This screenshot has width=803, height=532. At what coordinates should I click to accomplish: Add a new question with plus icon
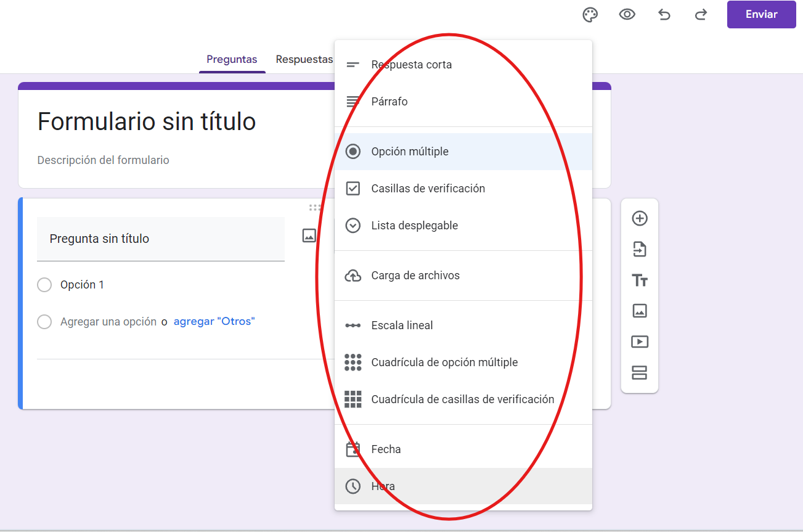click(640, 218)
